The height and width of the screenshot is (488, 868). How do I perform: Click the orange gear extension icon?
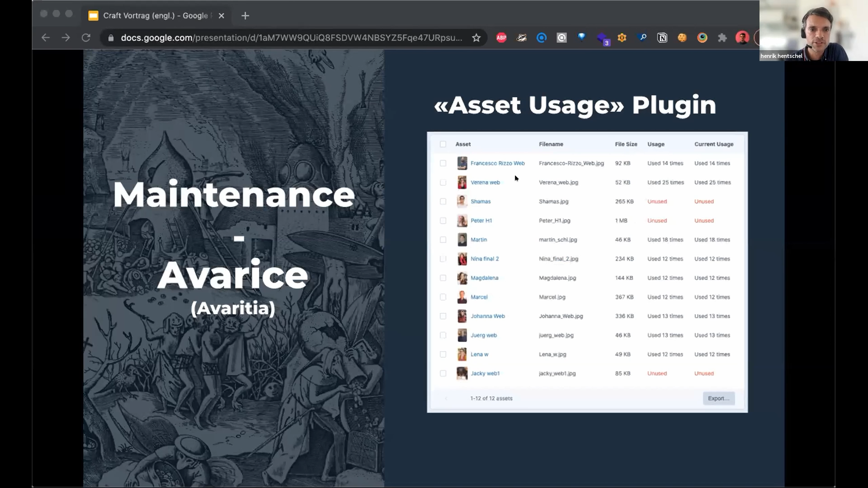(x=622, y=38)
